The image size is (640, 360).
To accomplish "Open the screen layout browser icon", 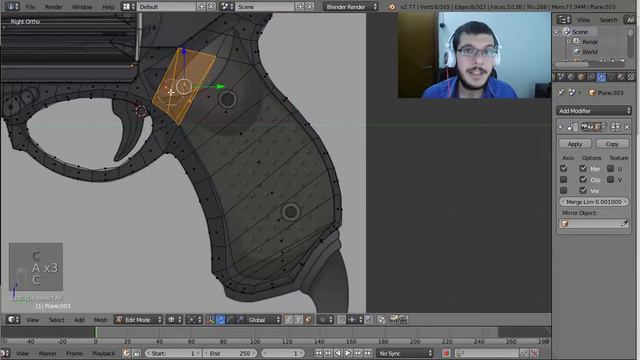I will (129, 7).
